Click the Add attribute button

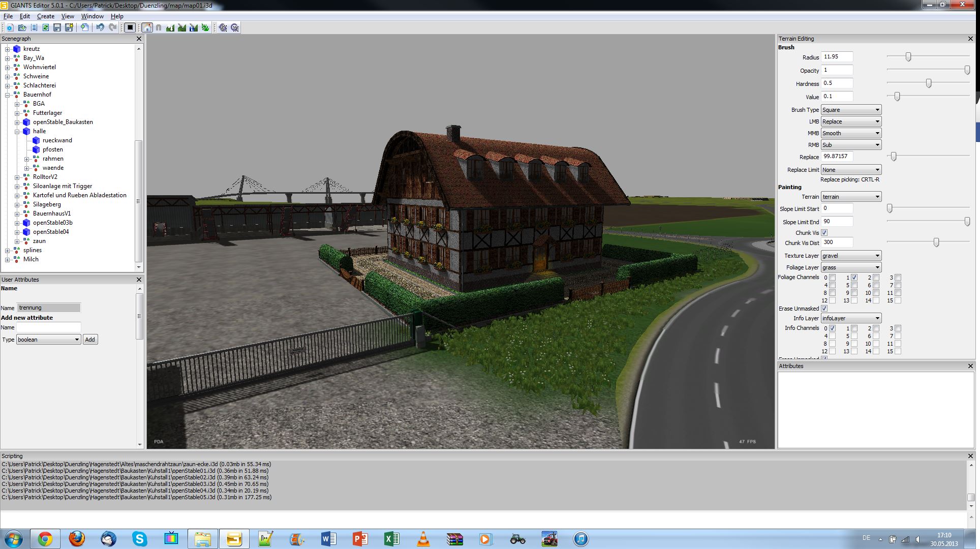click(x=90, y=340)
